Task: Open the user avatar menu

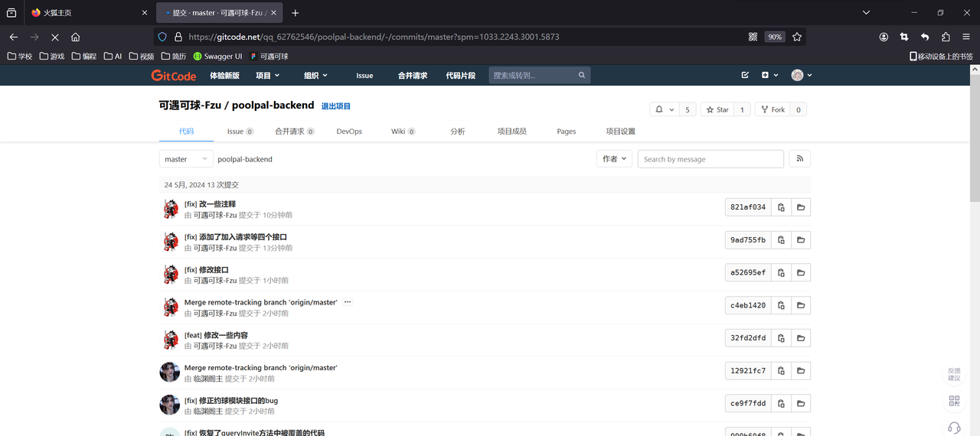Action: [x=802, y=75]
